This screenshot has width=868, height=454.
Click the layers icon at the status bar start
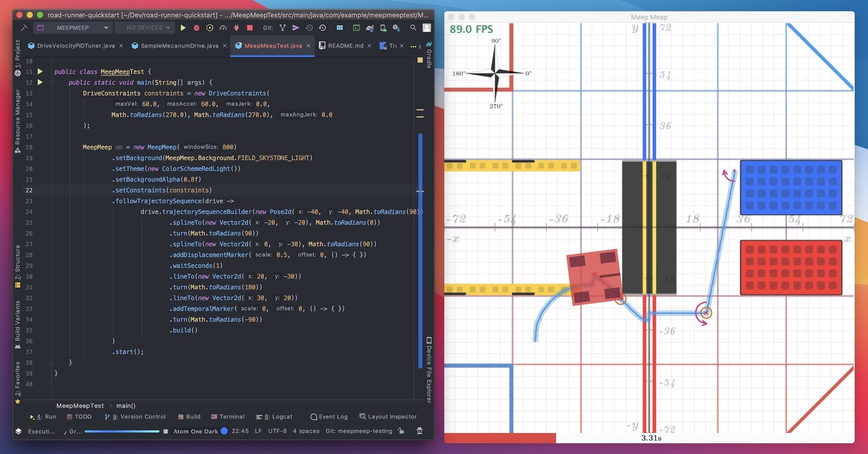[18, 431]
